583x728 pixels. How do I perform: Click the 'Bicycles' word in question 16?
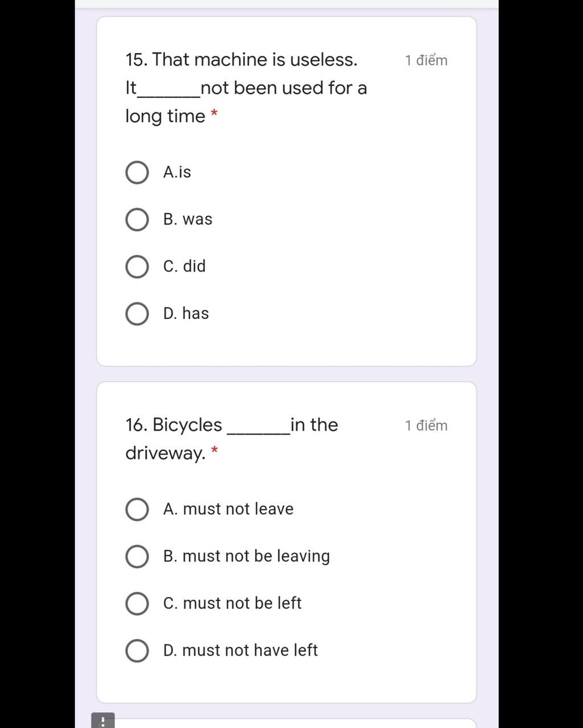point(187,425)
